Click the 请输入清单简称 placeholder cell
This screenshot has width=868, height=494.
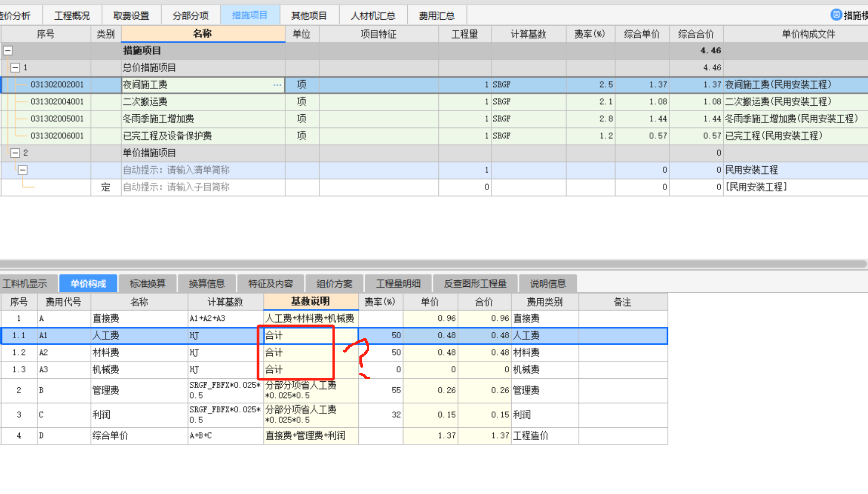click(x=203, y=170)
